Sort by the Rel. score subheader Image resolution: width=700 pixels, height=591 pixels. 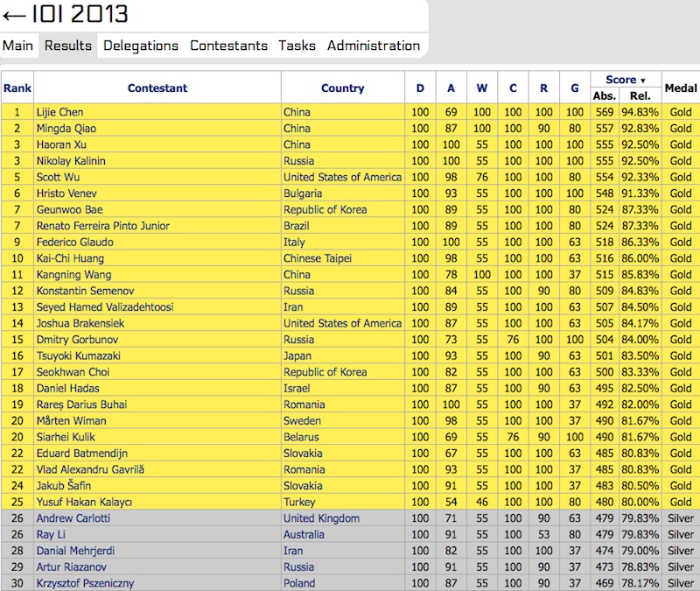[640, 95]
